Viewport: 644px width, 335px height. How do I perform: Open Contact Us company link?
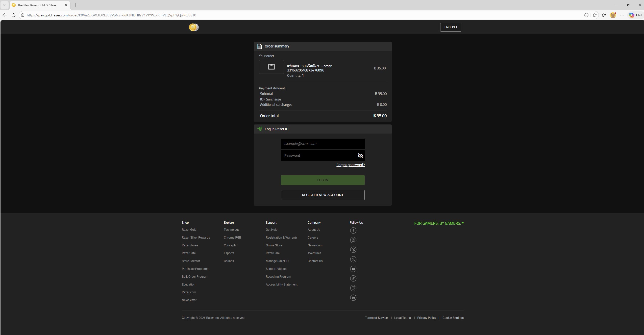tap(315, 261)
